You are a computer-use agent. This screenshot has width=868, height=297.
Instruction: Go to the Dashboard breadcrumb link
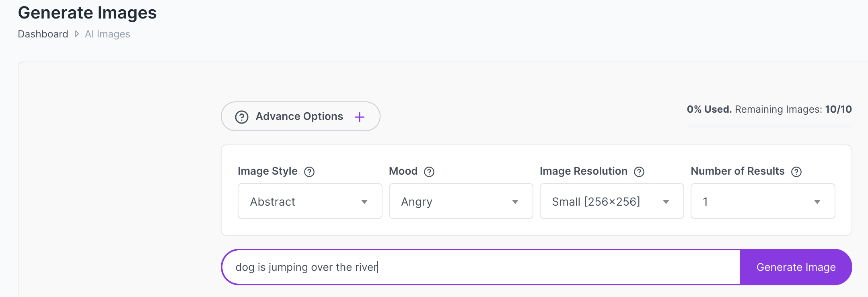(43, 34)
